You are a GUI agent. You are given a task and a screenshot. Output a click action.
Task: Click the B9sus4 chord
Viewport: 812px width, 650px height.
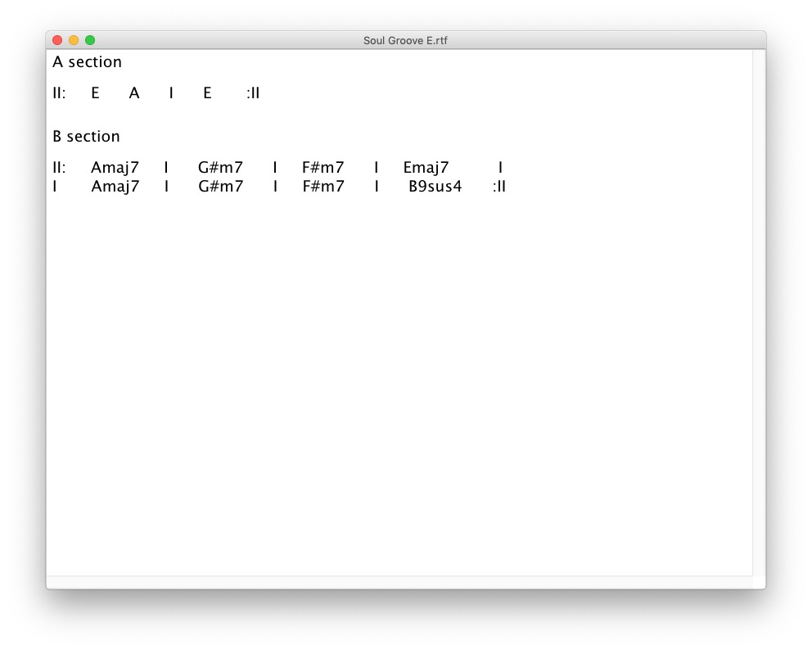pyautogui.click(x=435, y=187)
